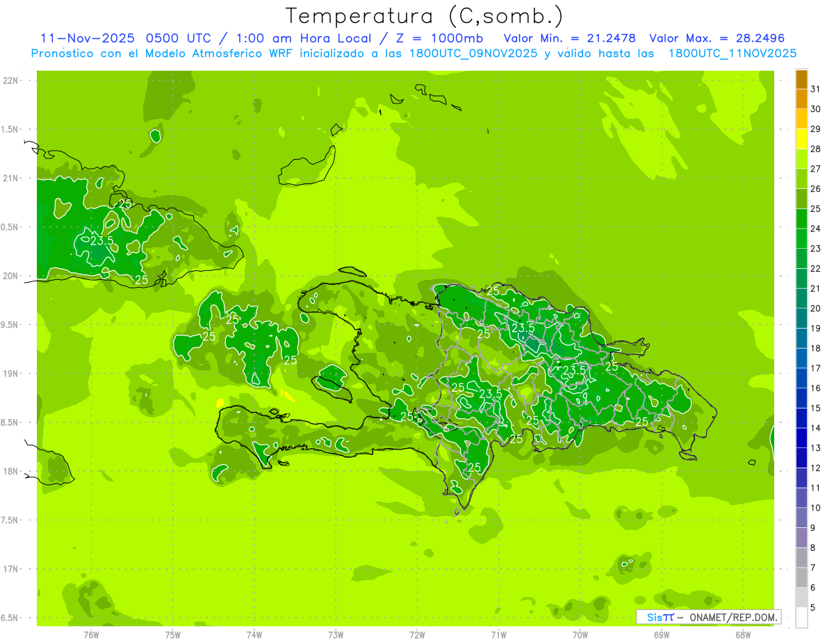
Task: Click the 17N latitude axis label
Action: coord(10,569)
